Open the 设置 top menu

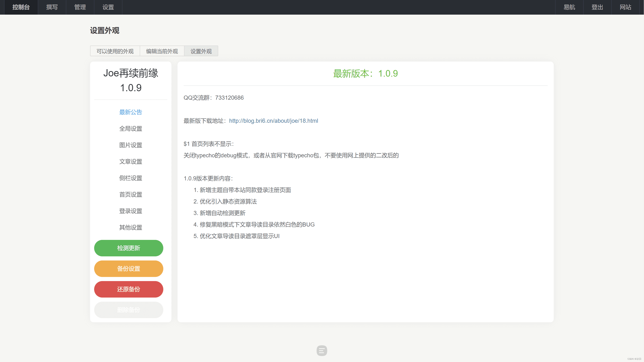pos(108,7)
